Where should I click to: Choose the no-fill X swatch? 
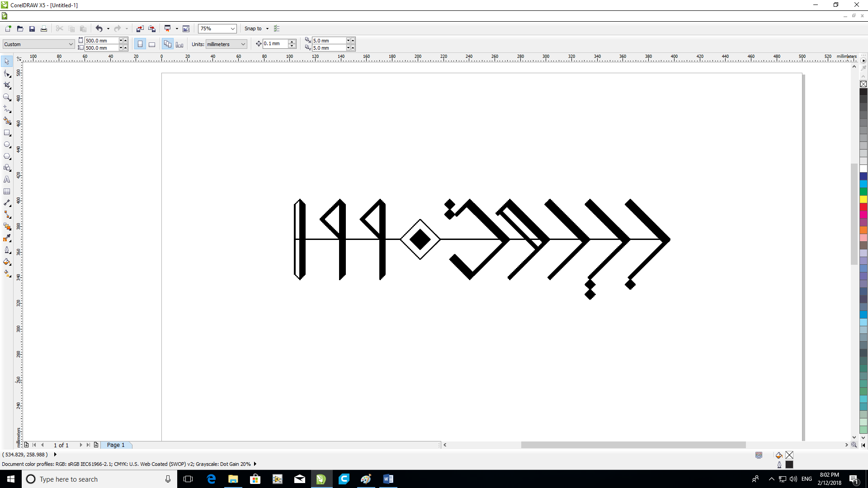point(863,84)
